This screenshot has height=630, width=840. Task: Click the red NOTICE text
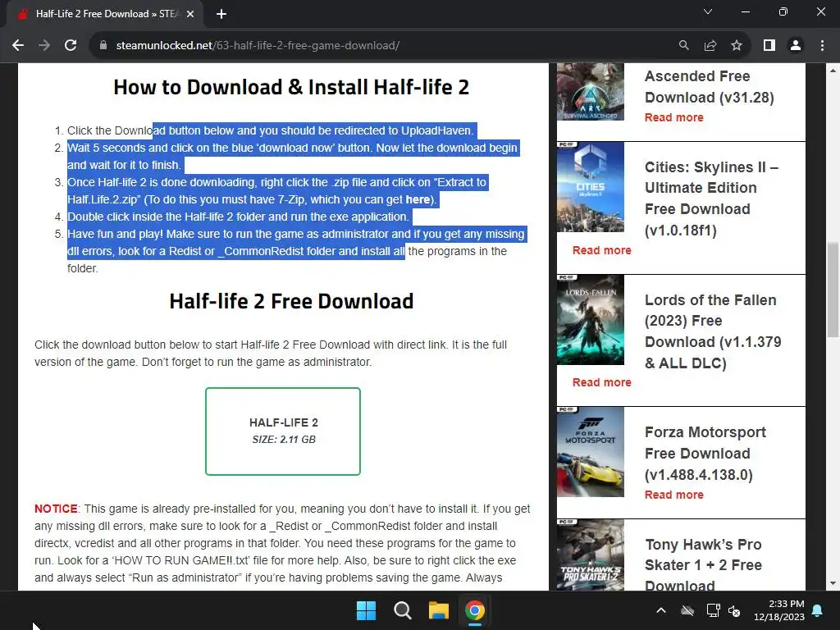(x=56, y=509)
